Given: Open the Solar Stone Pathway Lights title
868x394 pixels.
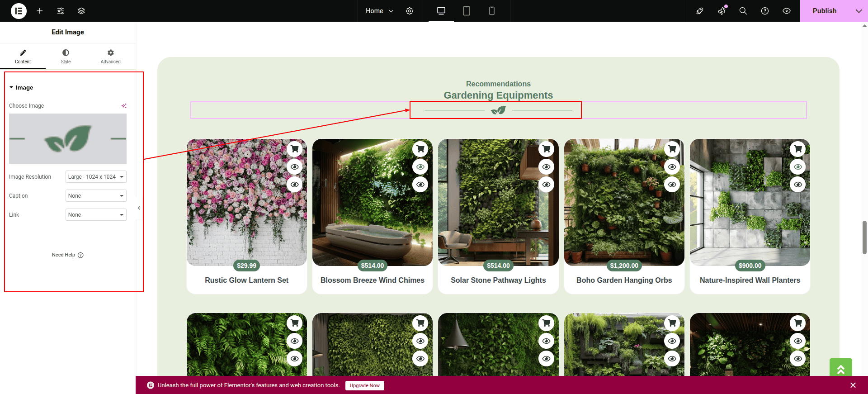Looking at the screenshot, I should point(498,280).
